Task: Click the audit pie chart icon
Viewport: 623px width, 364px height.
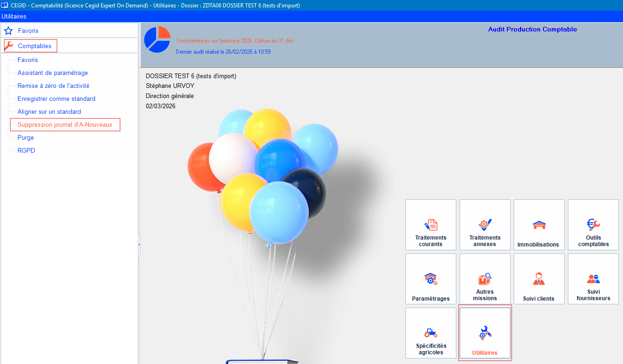Action: coord(157,40)
